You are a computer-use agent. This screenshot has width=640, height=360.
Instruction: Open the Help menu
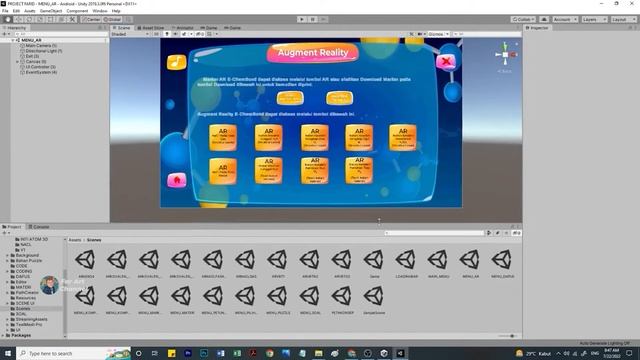click(116, 11)
